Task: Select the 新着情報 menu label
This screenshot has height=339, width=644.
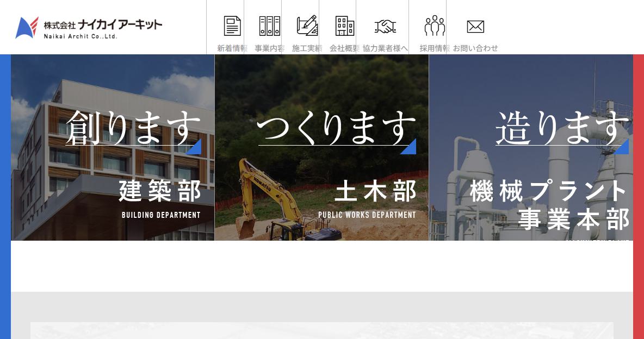Action: (x=232, y=48)
